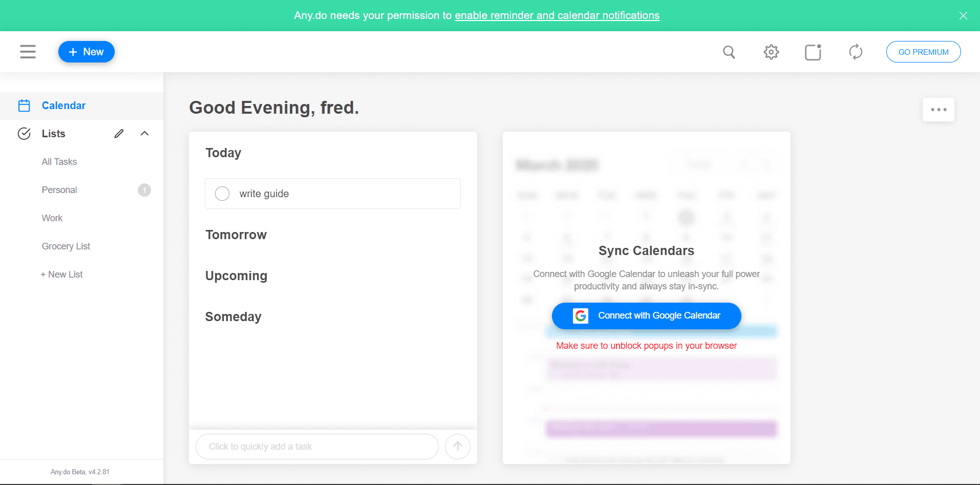Viewport: 980px width, 485px height.
Task: Submit task with the up-arrow button
Action: (457, 447)
